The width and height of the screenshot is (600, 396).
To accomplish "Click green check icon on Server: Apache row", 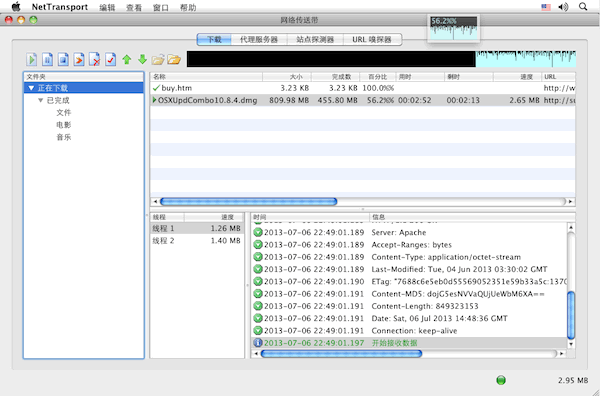I will [x=258, y=232].
